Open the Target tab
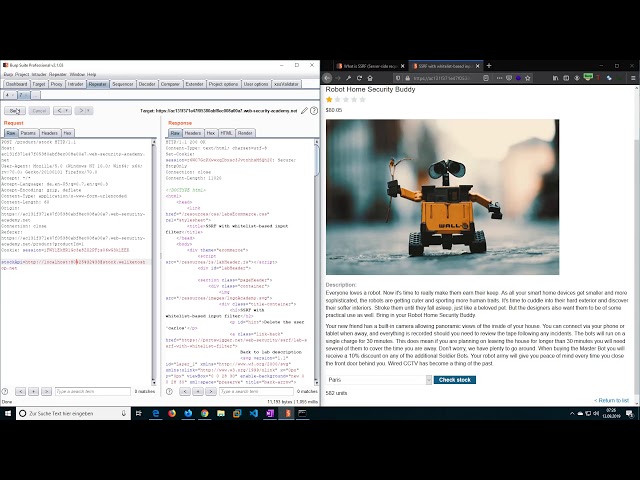Viewport: 640px width, 480px height. point(39,84)
